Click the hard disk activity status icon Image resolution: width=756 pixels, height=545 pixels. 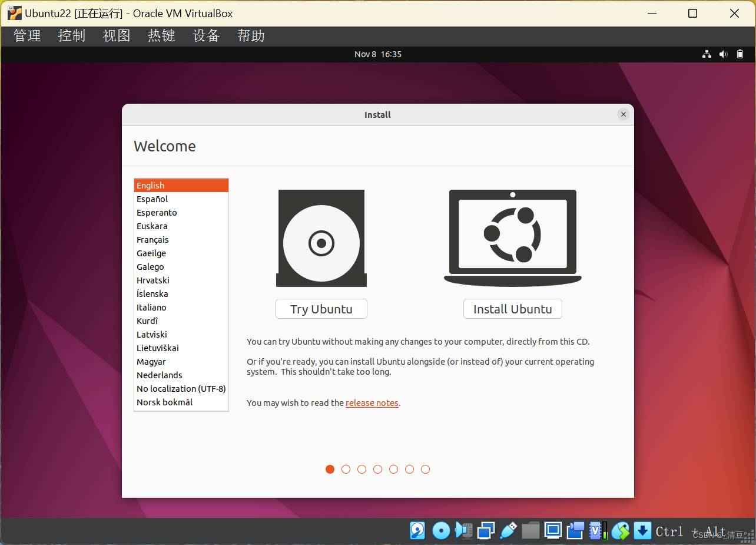[x=417, y=531]
